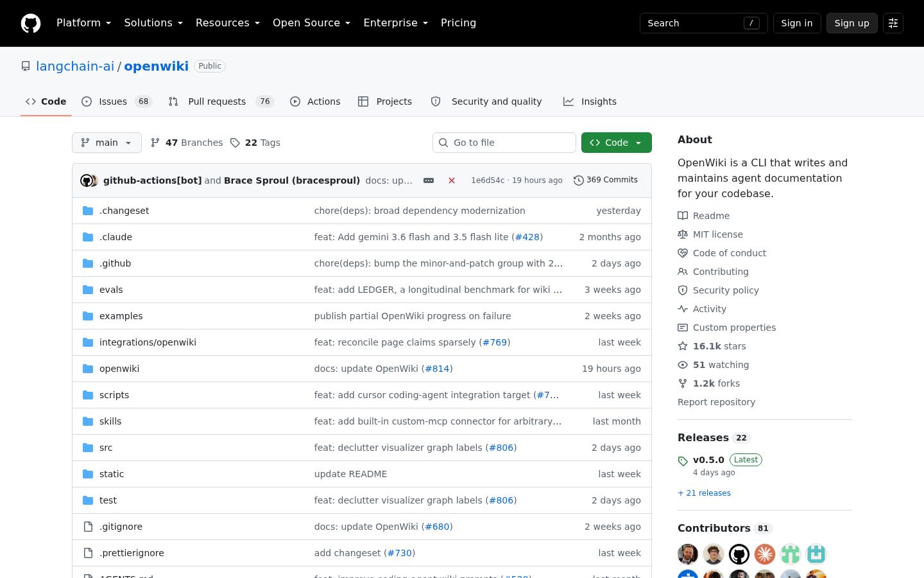
Task: Click the folder icon next to static
Action: 88,474
